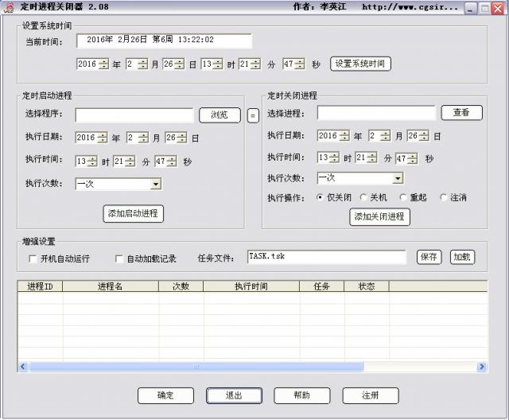Click the 任务文件 TASK.tsk text field

pos(326,257)
